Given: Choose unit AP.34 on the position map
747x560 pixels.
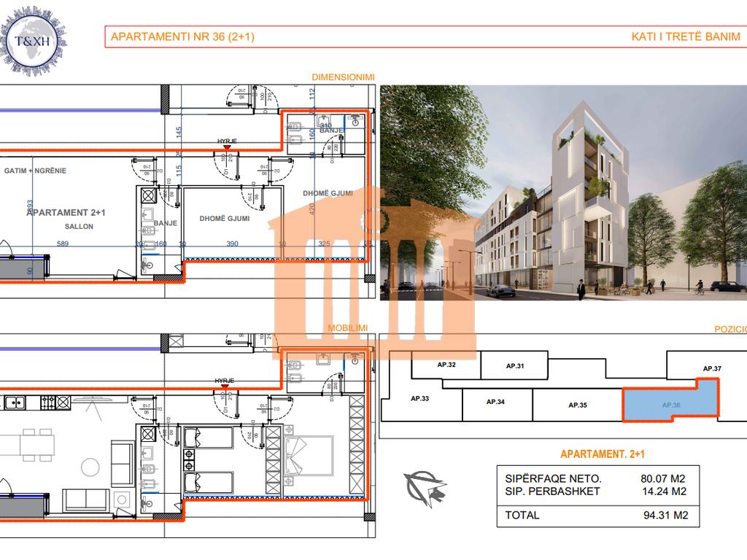Looking at the screenshot, I should (496, 403).
